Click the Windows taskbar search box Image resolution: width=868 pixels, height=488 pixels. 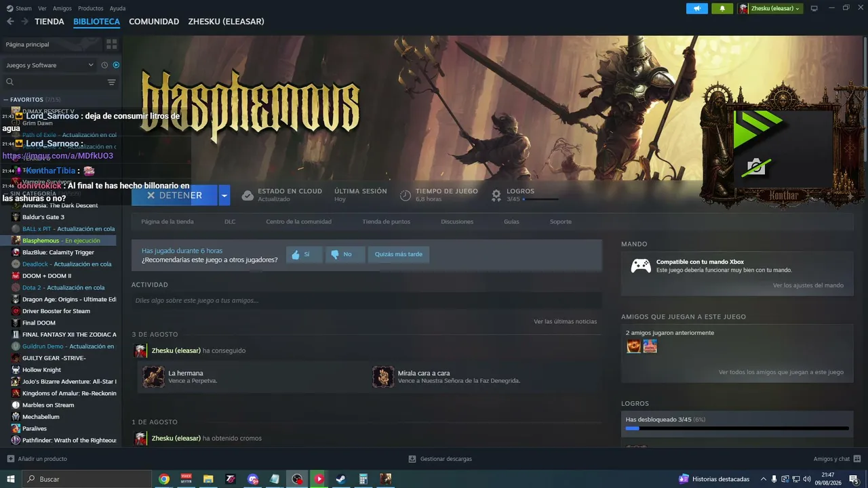point(87,479)
